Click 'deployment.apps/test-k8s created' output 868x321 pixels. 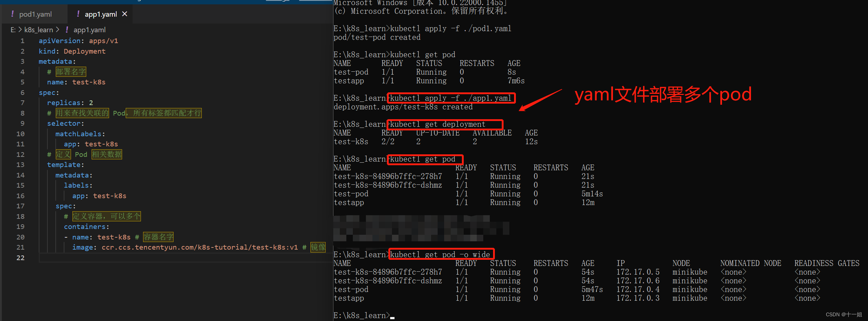pos(403,107)
